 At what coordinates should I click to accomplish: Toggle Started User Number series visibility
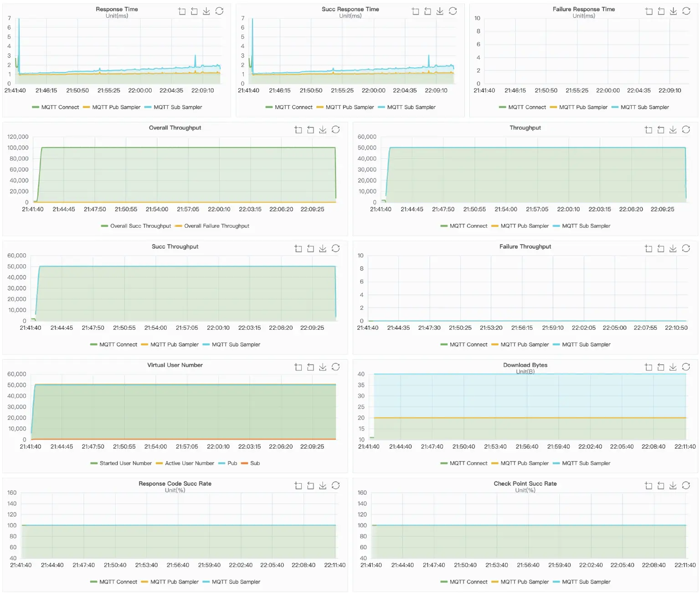pos(125,463)
